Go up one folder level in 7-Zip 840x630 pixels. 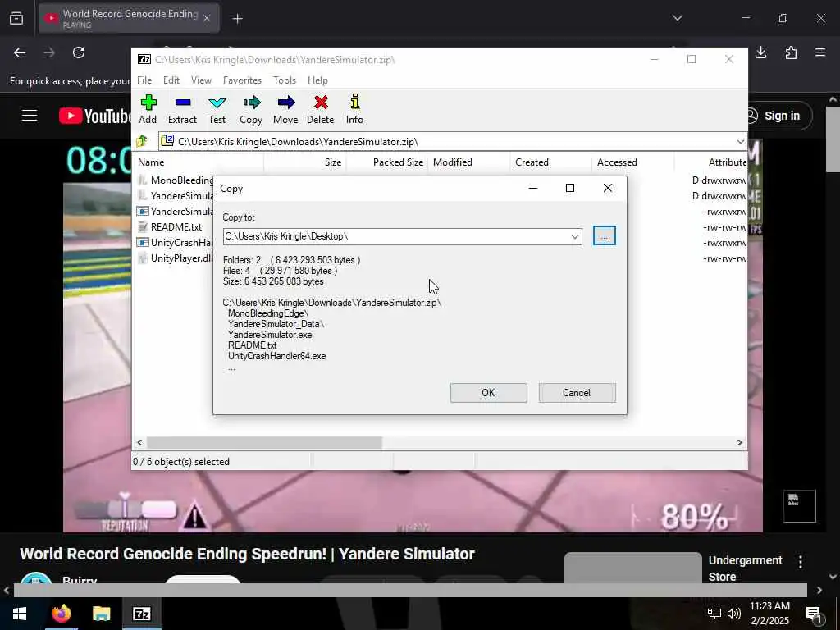(x=142, y=141)
